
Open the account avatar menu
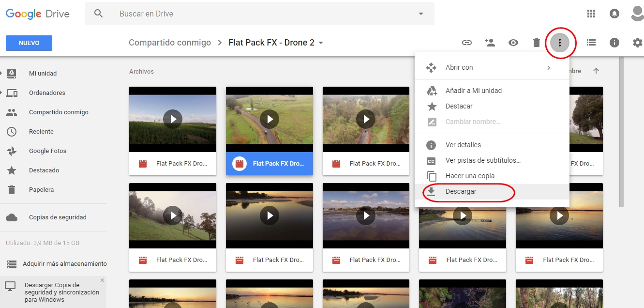pyautogui.click(x=638, y=14)
